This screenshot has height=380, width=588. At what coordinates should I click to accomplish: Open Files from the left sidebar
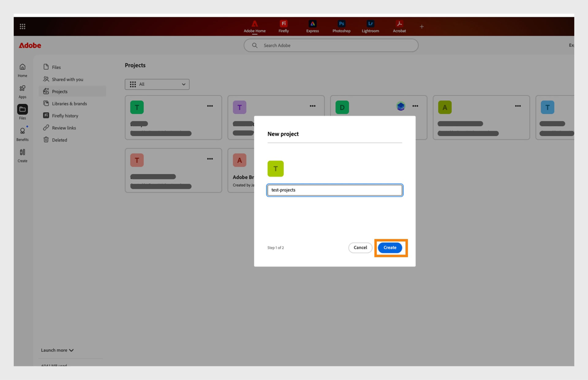22,113
